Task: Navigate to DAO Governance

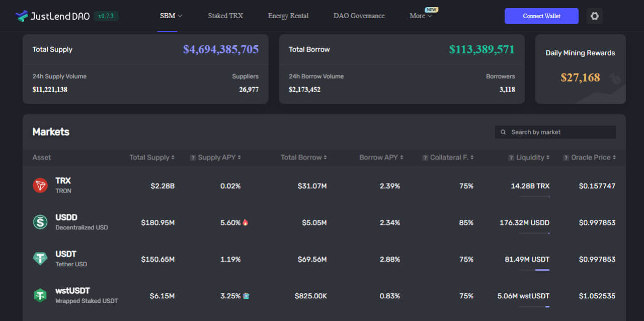Action: pyautogui.click(x=359, y=16)
